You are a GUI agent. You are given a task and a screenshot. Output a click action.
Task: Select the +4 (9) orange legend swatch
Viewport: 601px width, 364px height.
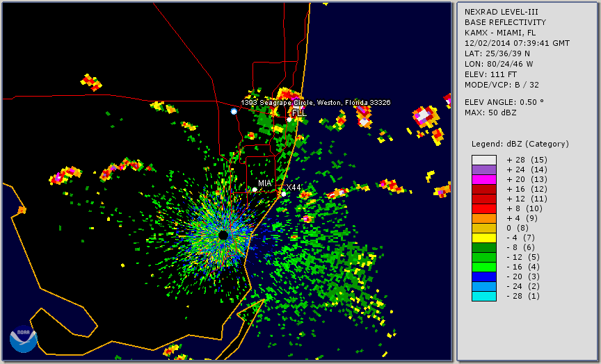(x=484, y=219)
